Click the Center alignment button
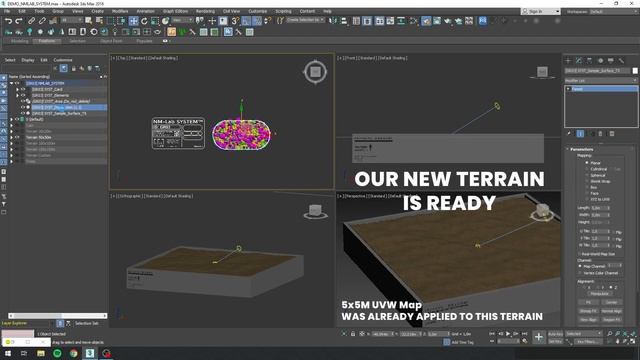The image size is (640, 360). [x=611, y=302]
